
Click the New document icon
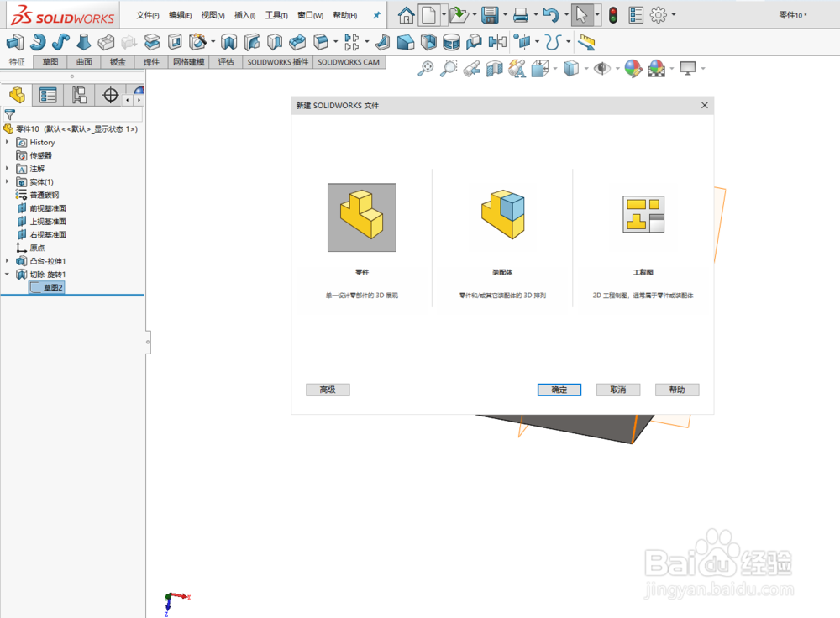(x=428, y=15)
